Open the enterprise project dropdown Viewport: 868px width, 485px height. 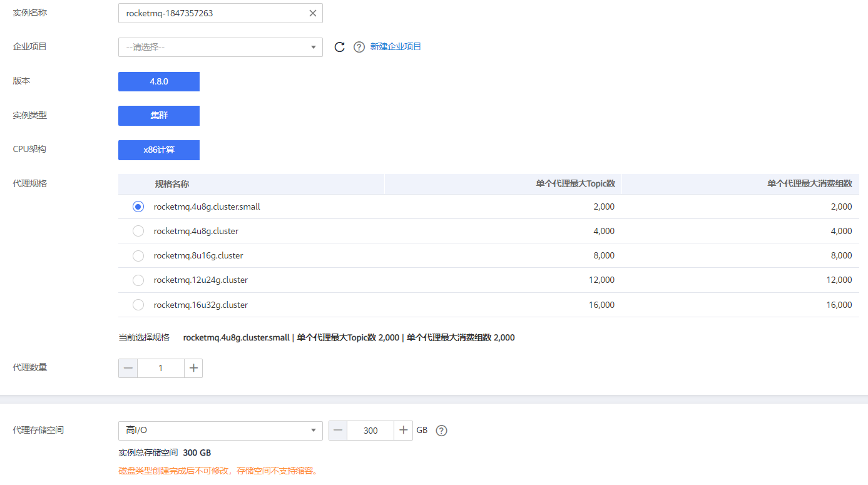click(x=220, y=47)
